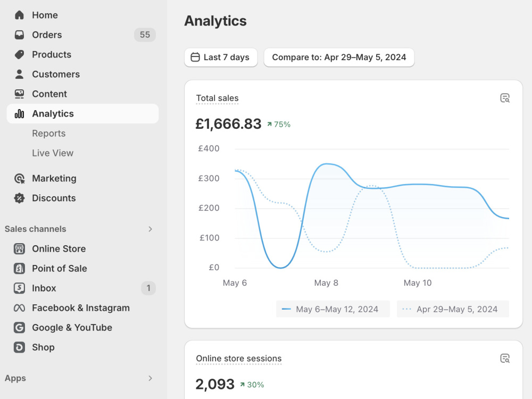Toggle the May 6–May 12, 2024 legend series
This screenshot has height=399, width=532.
tap(333, 309)
